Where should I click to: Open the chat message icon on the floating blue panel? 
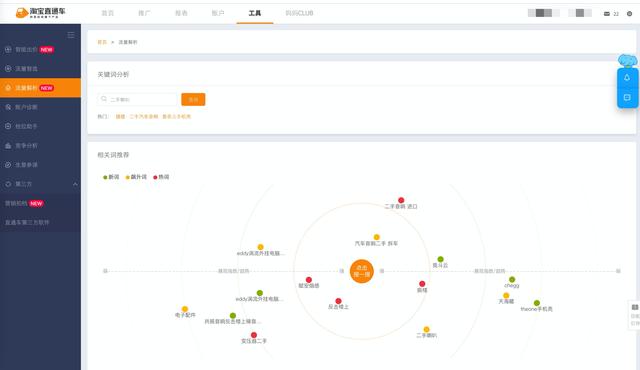(627, 97)
